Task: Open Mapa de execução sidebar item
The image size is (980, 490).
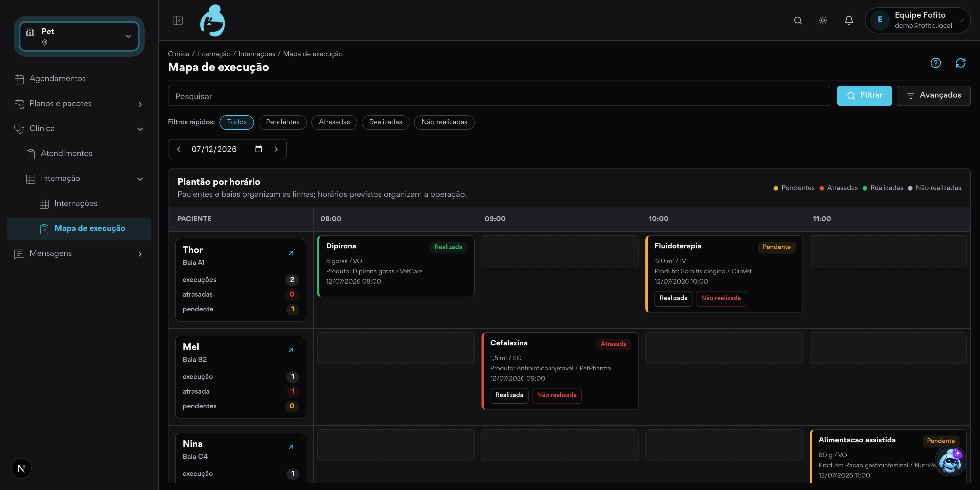Action: click(x=79, y=229)
